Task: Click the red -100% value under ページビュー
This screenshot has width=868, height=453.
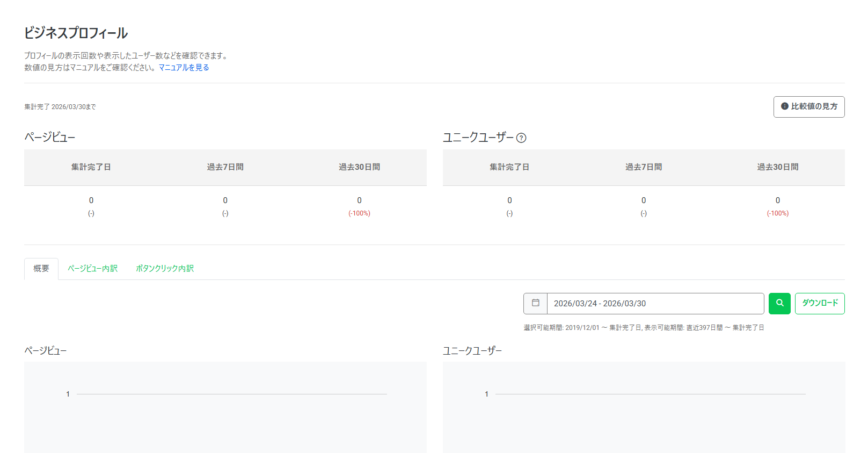Action: [x=359, y=213]
